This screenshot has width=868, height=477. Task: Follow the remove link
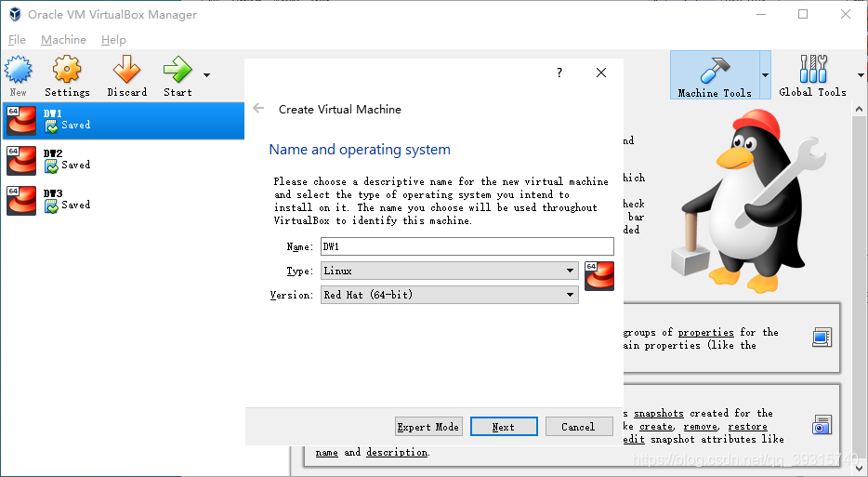[x=701, y=427]
